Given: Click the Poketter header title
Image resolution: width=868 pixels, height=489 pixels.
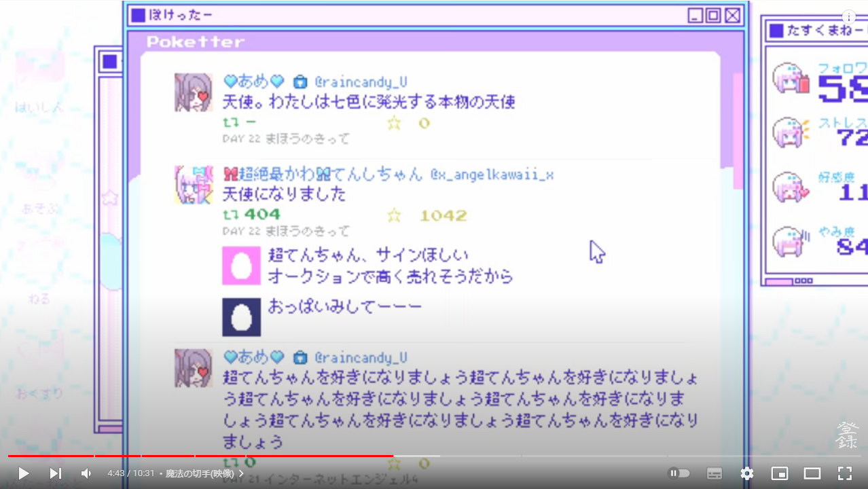Looking at the screenshot, I should (196, 42).
